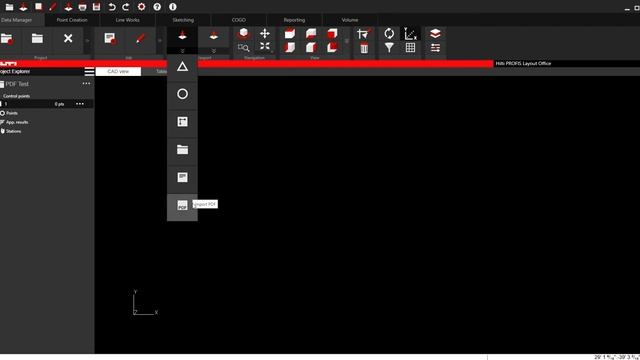Expand the Project group arrow
640x360 pixels.
pos(87,40)
